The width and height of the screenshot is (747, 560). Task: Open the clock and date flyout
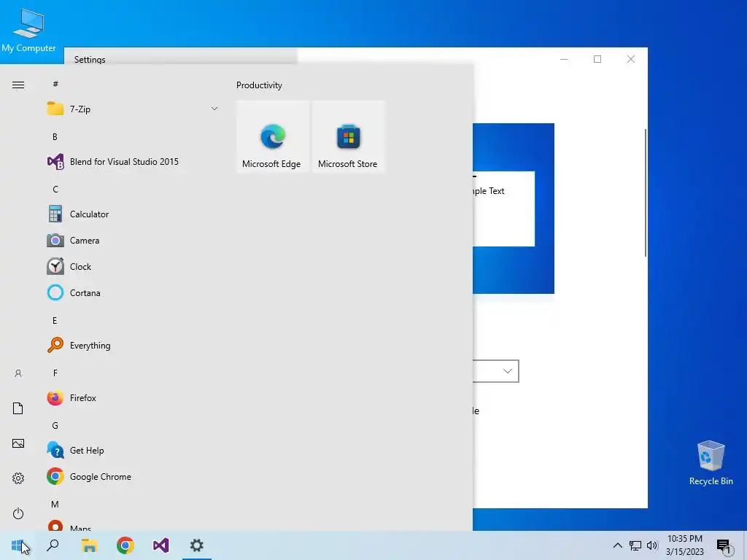(684, 545)
